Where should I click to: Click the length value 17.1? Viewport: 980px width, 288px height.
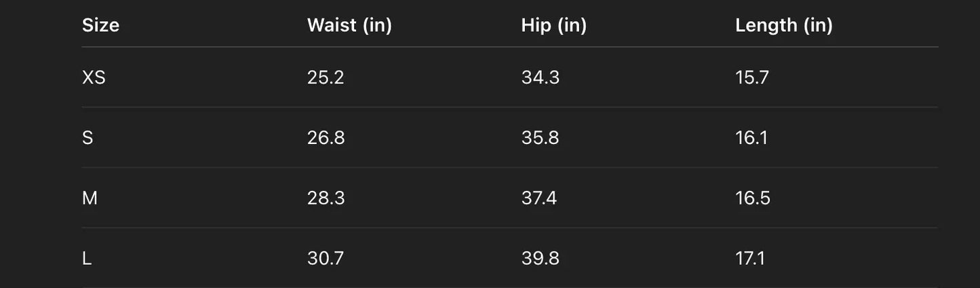[749, 259]
